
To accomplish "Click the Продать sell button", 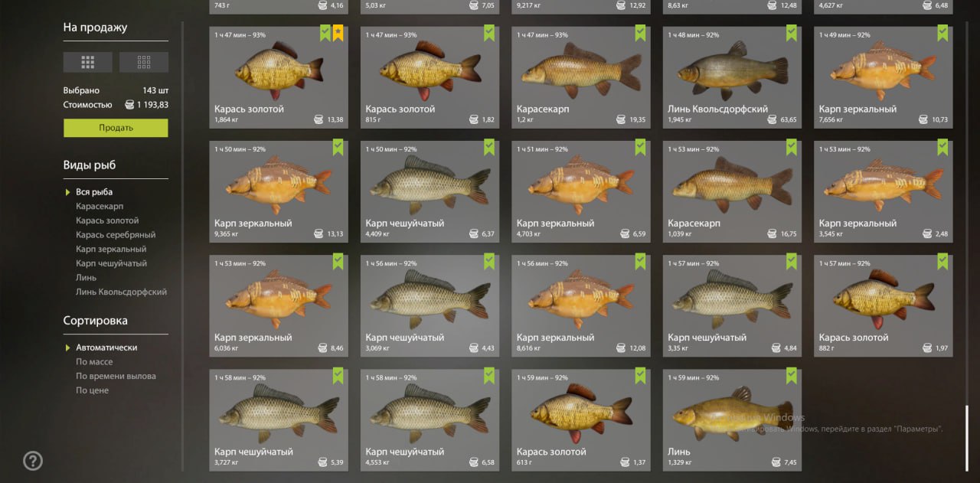I will click(x=116, y=128).
